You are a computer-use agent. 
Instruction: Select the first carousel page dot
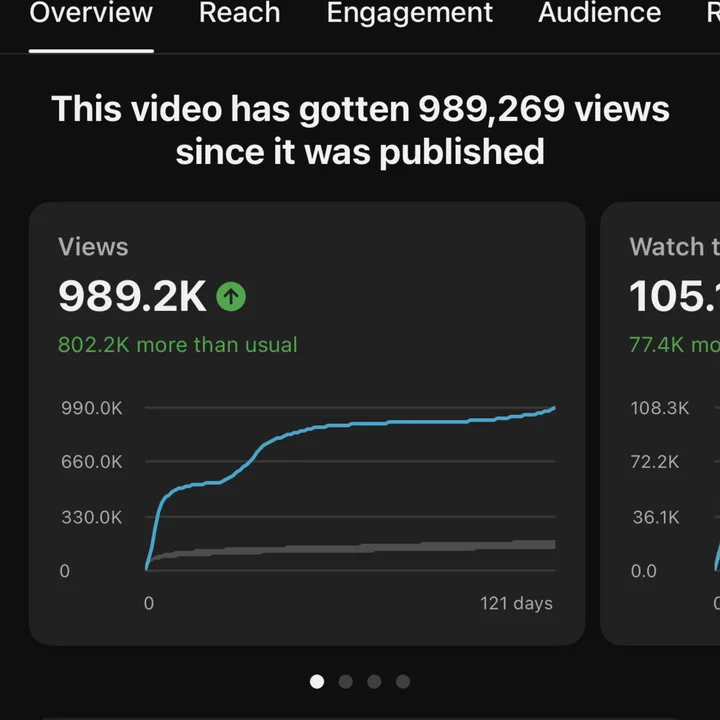317,681
